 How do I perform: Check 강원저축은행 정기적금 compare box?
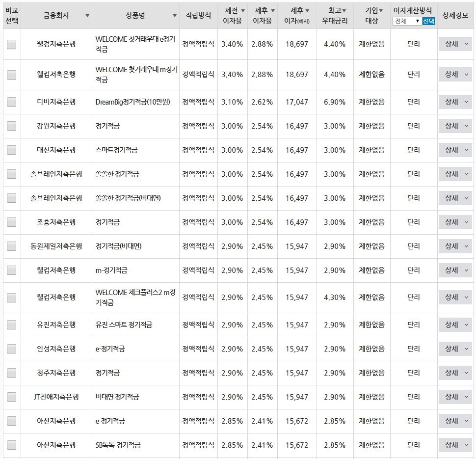12,126
